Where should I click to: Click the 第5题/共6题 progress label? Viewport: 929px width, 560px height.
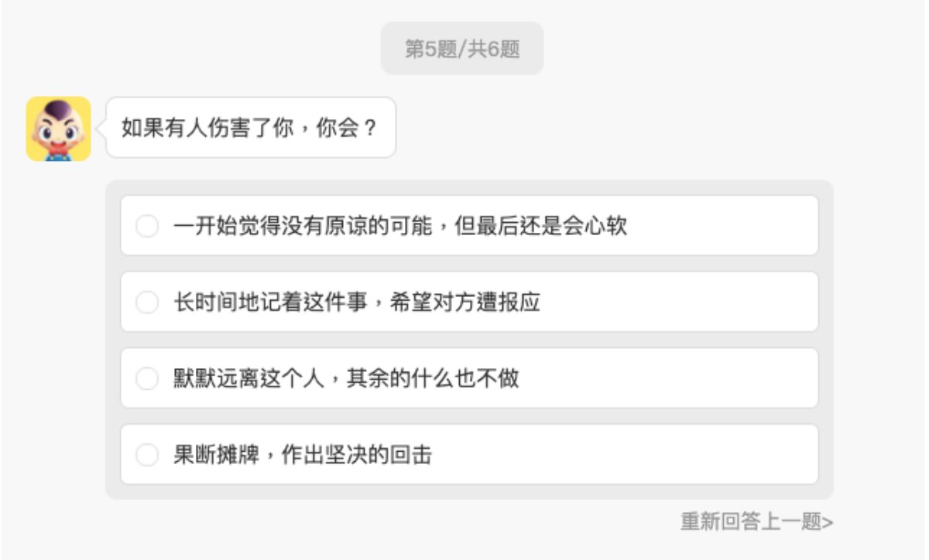point(462,49)
